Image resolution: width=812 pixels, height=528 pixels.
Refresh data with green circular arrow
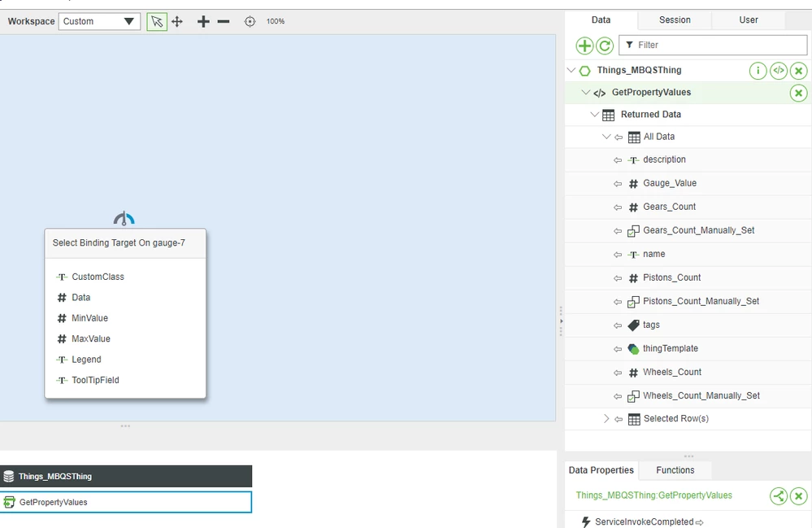(605, 46)
